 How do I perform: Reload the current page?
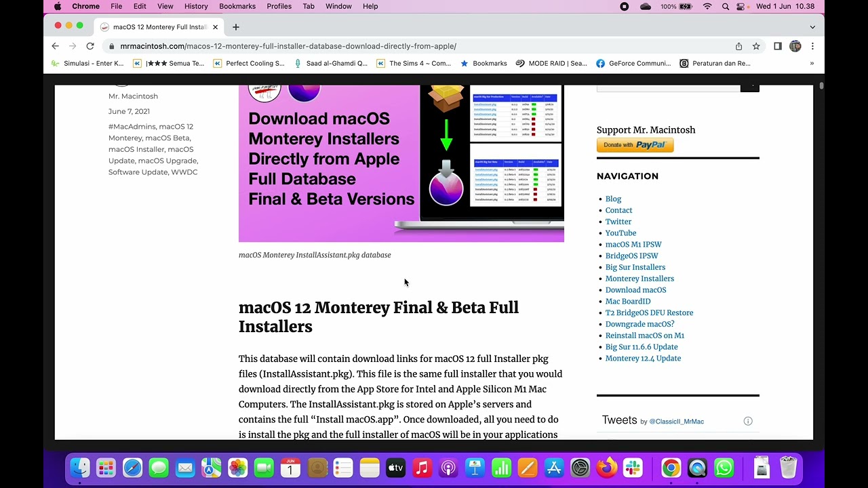[90, 46]
